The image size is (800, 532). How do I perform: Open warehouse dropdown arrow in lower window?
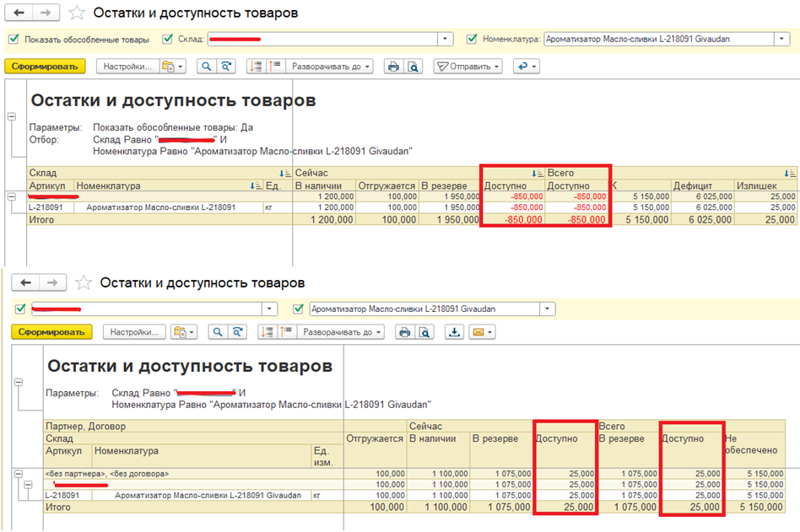click(x=269, y=309)
